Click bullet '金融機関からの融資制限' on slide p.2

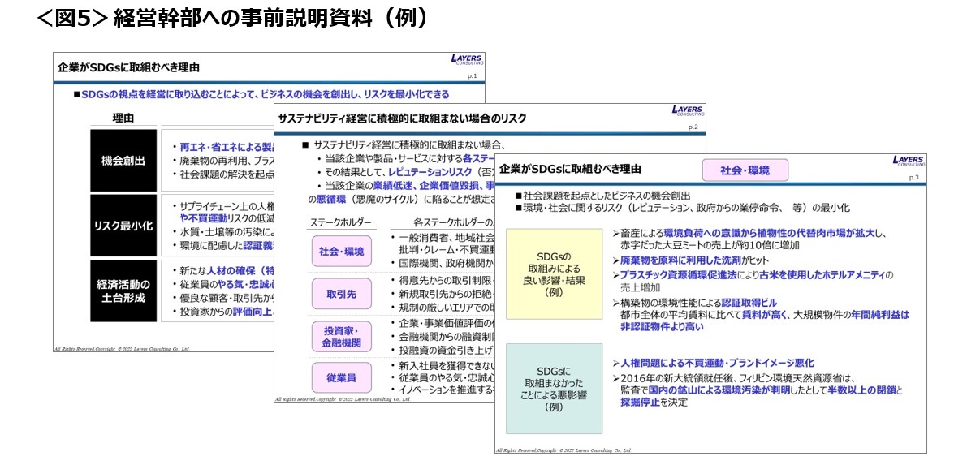tap(442, 336)
